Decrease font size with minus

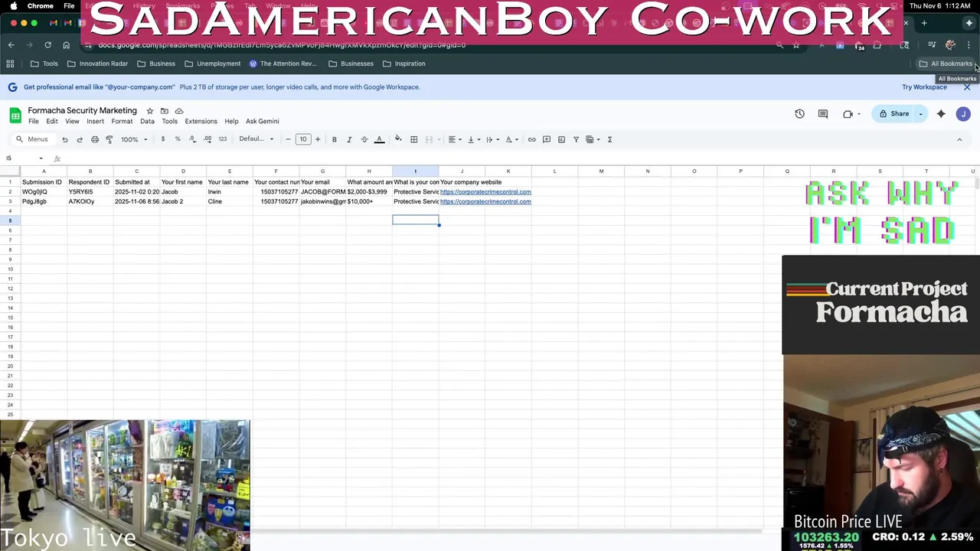(288, 139)
